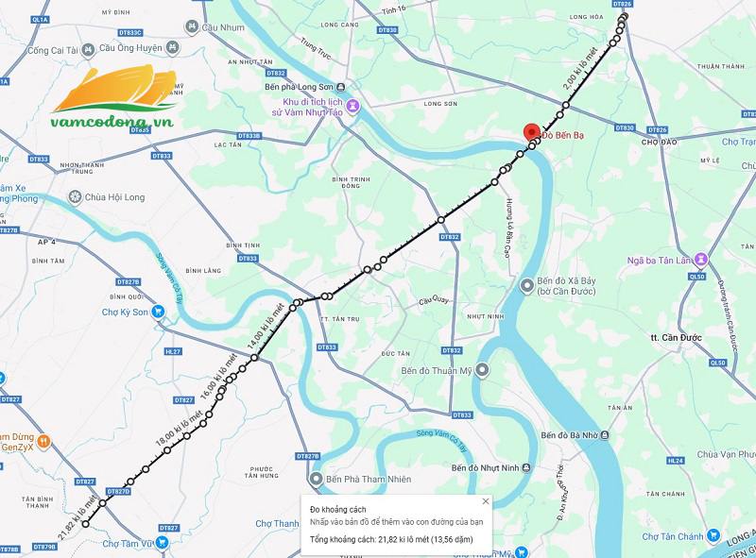Click the Bến đò Xã Bảy marker
The image size is (756, 558).
pos(528,285)
